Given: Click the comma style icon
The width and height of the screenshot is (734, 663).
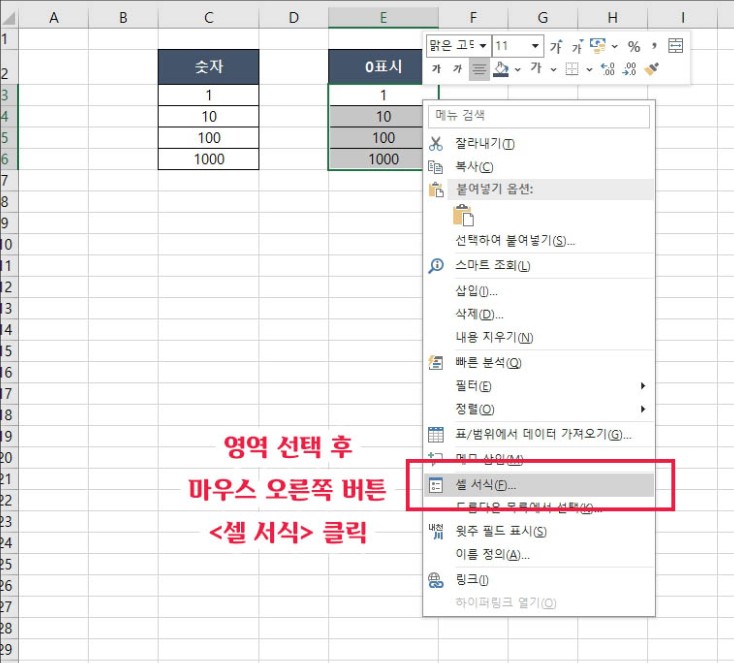Looking at the screenshot, I should [x=653, y=46].
